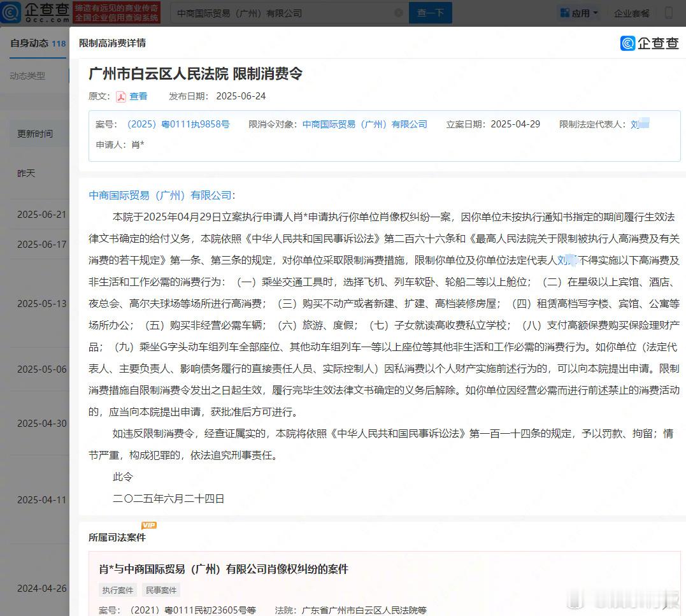The height and width of the screenshot is (616, 686).
Task: Click the 立案日期 2025-04-29 value
Action: 515,124
